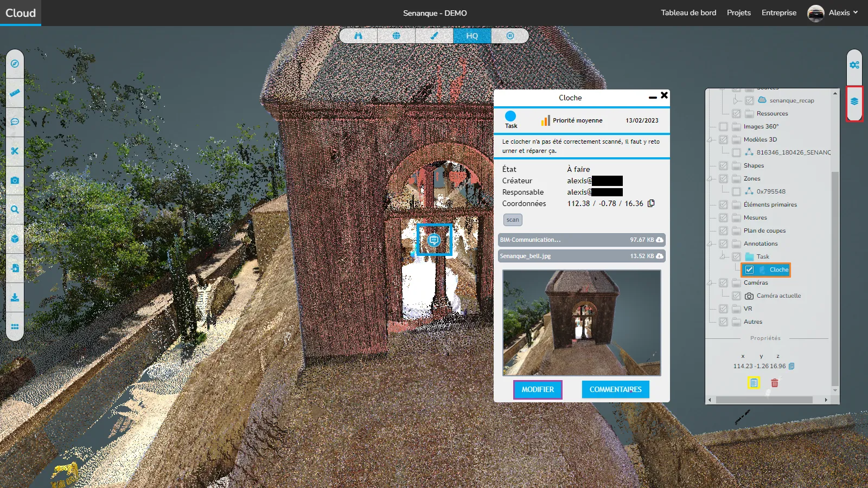868x488 pixels.
Task: Click the pause rendering icon
Action: coord(510,36)
